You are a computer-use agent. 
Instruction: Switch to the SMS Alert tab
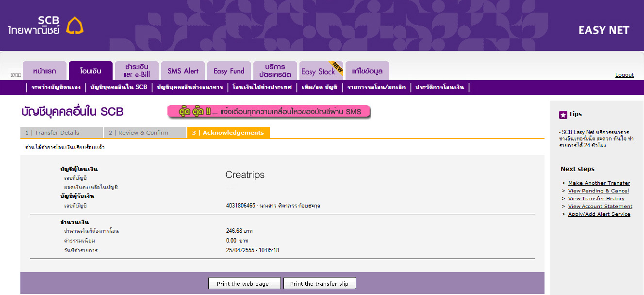[x=183, y=71]
